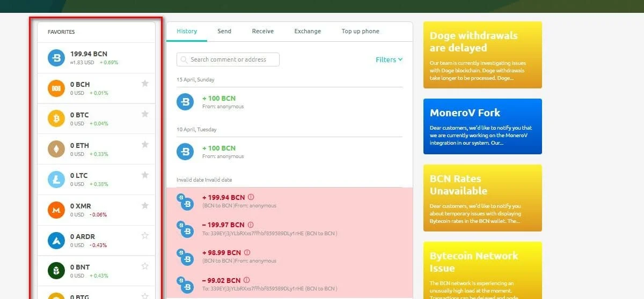
Task: Open the Doge withdrawals are delayed notice
Action: [482, 55]
